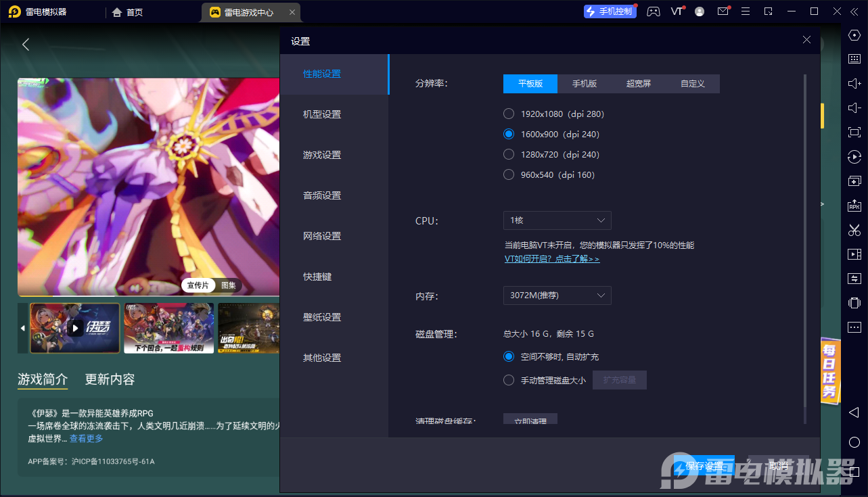Open 其他设置 in settings sidebar

click(335, 358)
